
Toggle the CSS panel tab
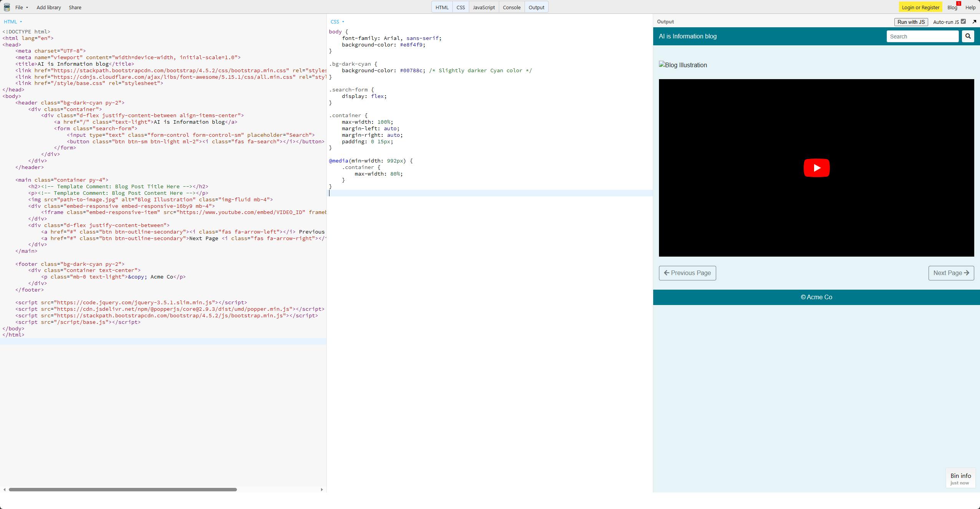[460, 7]
